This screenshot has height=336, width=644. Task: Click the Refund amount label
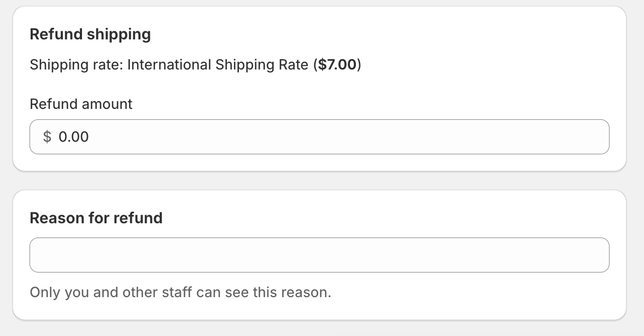pyautogui.click(x=81, y=104)
